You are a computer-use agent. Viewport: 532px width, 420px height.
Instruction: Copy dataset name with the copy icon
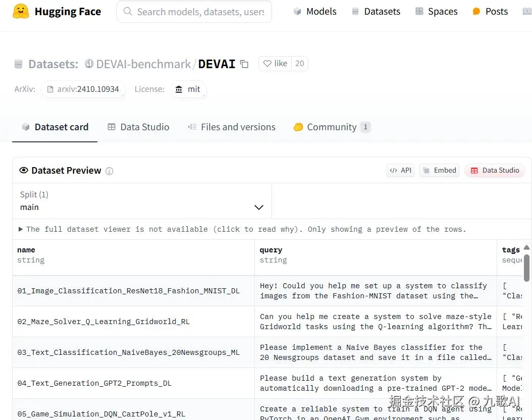click(x=244, y=64)
